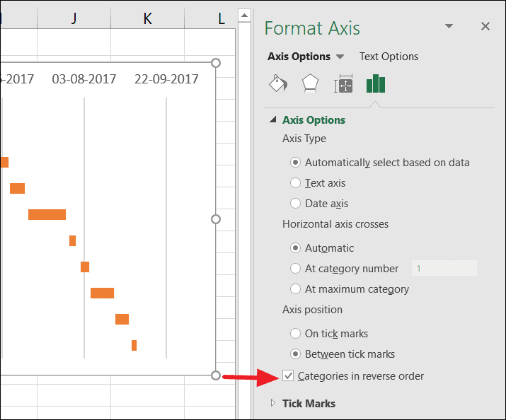Open the Fill & Line paint bucket tab

[278, 83]
